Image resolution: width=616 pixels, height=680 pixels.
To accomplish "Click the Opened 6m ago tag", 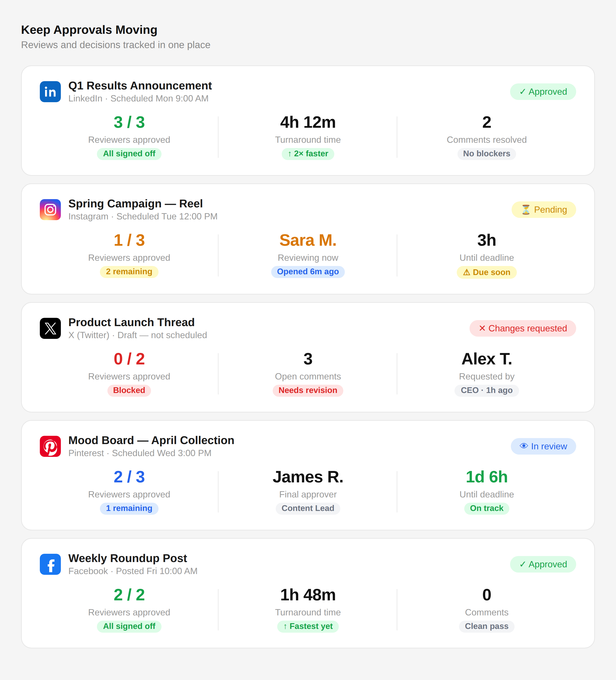I will pyautogui.click(x=307, y=272).
